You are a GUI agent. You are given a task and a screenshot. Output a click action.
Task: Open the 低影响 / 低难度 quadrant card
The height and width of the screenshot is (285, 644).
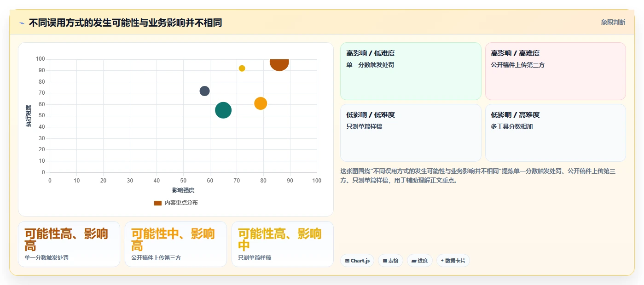tap(411, 133)
